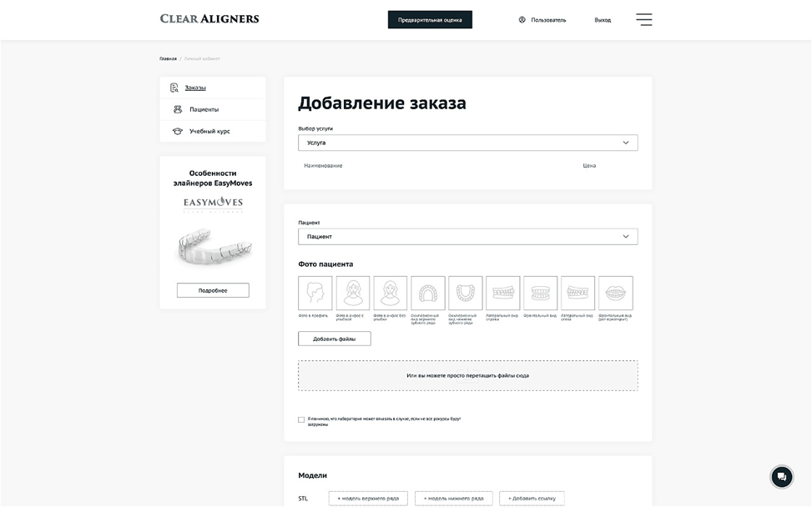Click the Модели section heading
Viewport: 812px width, 507px height.
point(313,475)
